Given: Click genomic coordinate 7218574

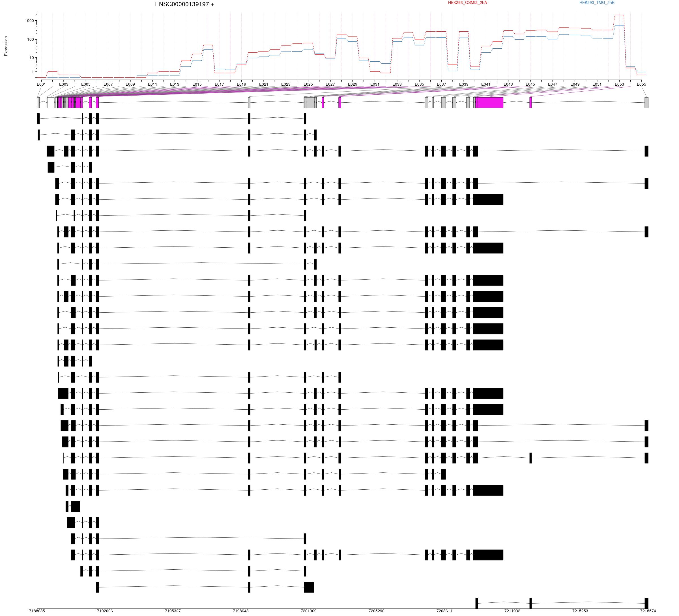Looking at the screenshot, I should coord(648,611).
